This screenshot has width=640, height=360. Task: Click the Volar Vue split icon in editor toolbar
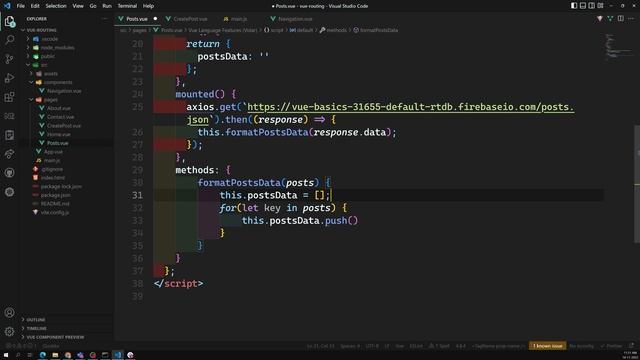pos(610,19)
